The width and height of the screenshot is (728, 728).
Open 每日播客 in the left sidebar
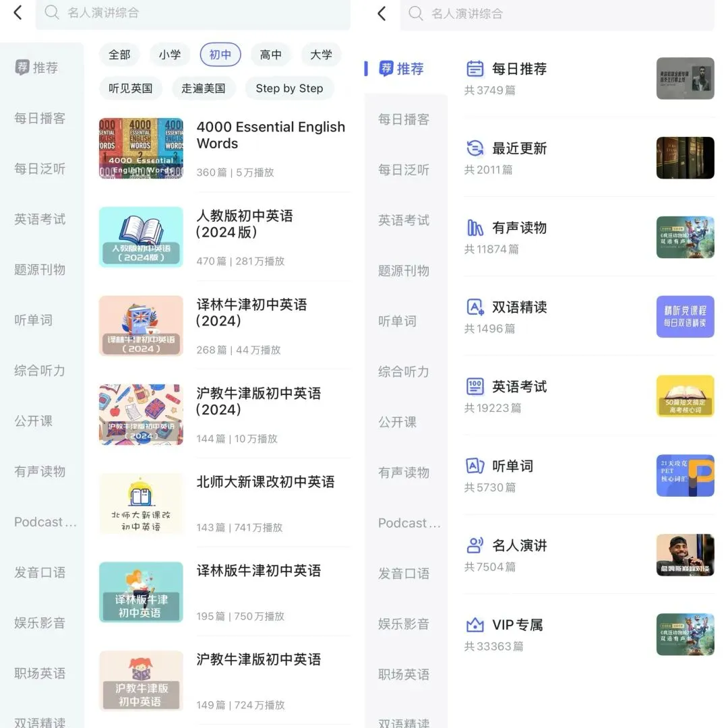40,119
